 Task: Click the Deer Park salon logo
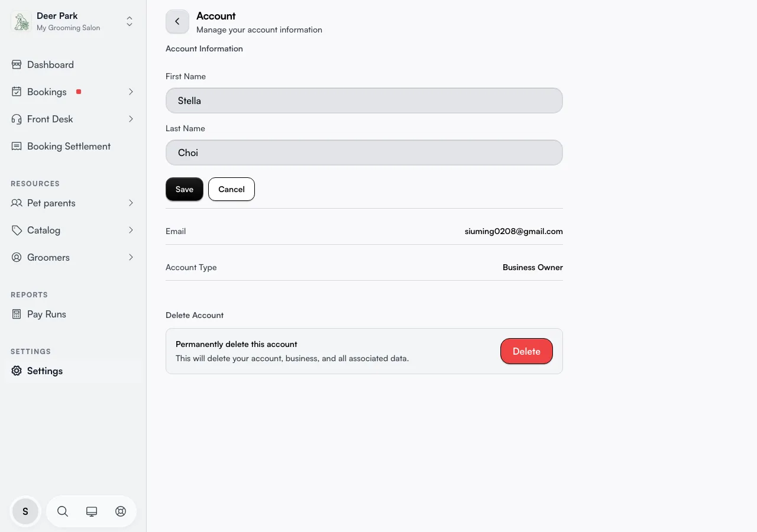pos(21,22)
